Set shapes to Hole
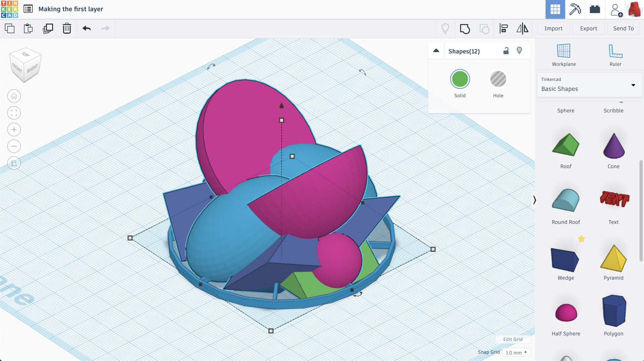The height and width of the screenshot is (361, 644). 498,79
